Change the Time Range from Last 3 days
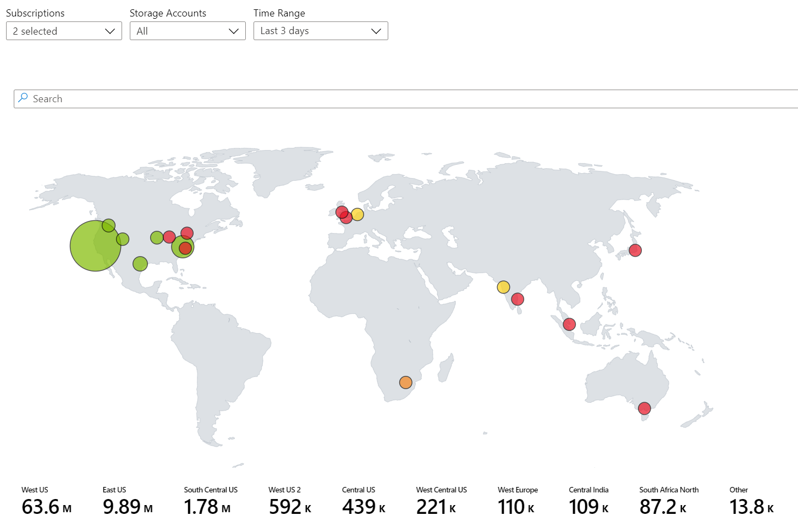The image size is (798, 532). 321,31
